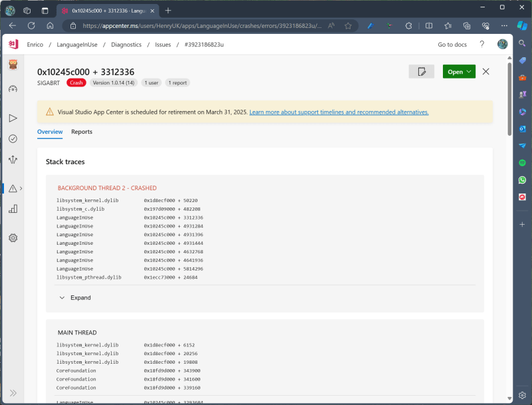Toggle the read aloud icon
The height and width of the screenshot is (405, 532).
click(x=331, y=26)
